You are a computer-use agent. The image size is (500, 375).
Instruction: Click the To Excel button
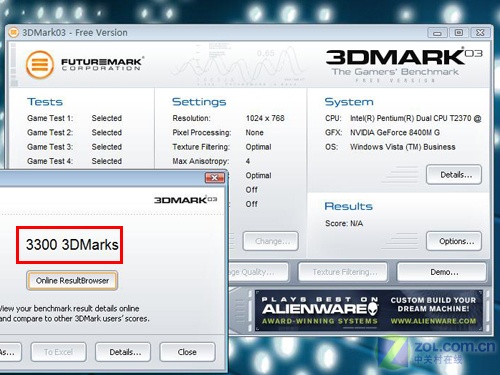(x=59, y=352)
